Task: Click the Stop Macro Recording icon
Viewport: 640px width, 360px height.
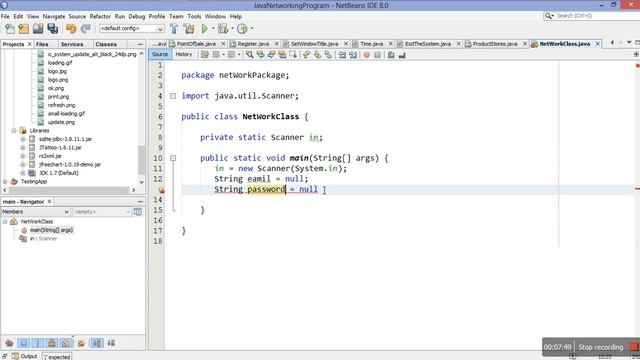Action: pyautogui.click(x=378, y=55)
